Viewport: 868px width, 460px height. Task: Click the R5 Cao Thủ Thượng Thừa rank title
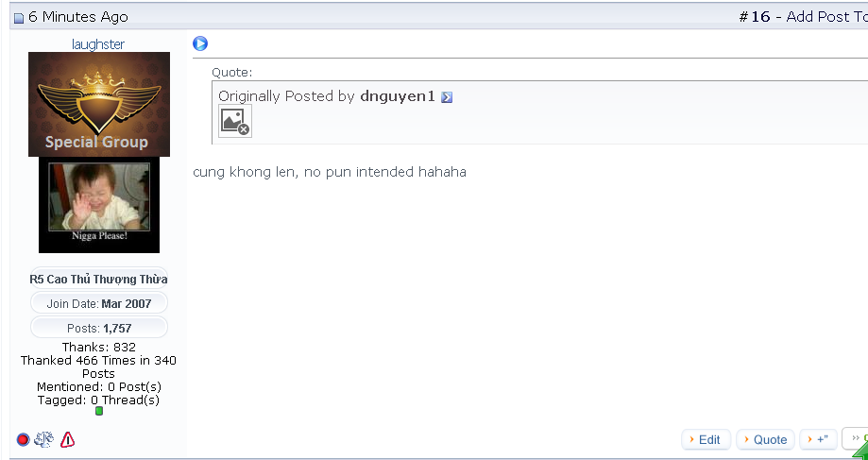[x=99, y=279]
